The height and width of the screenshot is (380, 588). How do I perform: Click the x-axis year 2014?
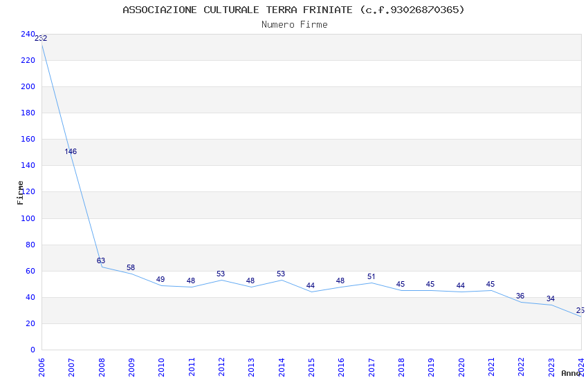click(282, 368)
